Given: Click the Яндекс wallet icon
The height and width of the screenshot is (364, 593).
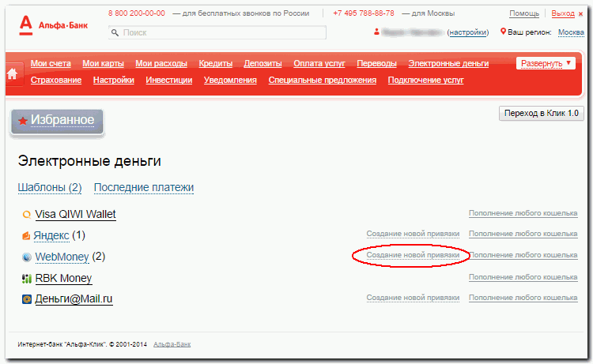Looking at the screenshot, I should [26, 236].
